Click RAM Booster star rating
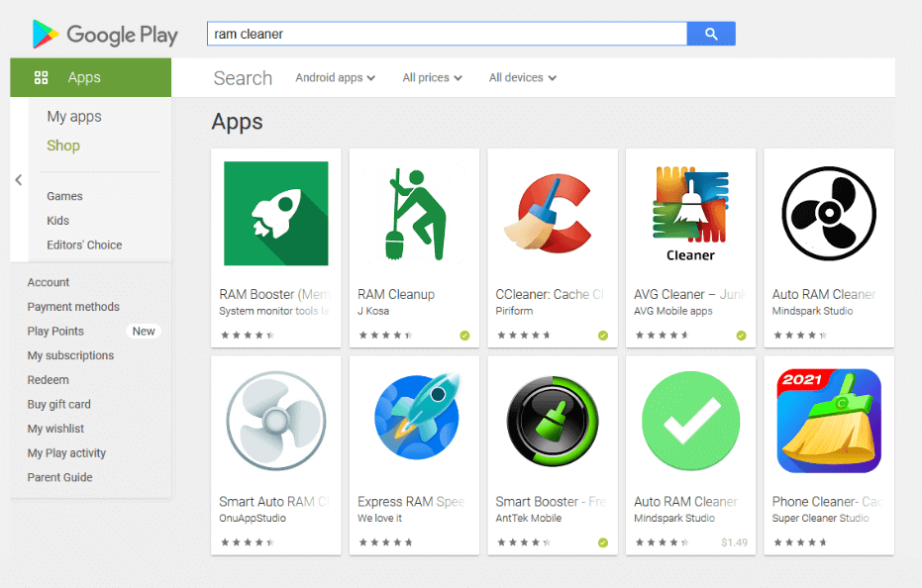This screenshot has width=922, height=588. pyautogui.click(x=247, y=336)
